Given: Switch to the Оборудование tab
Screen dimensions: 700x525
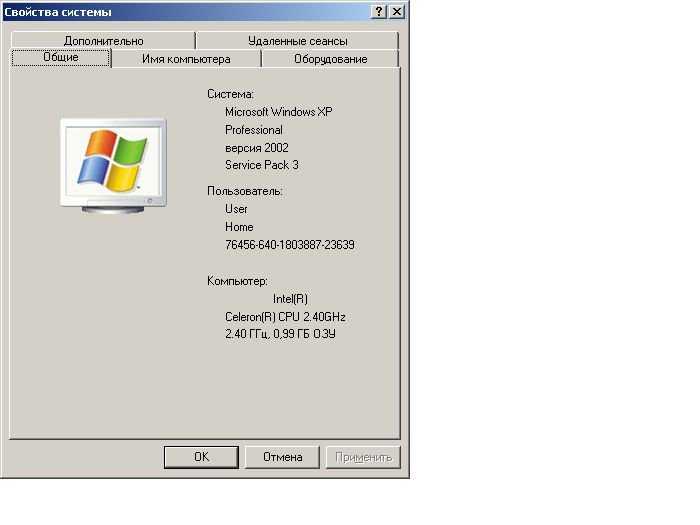Looking at the screenshot, I should pos(330,59).
